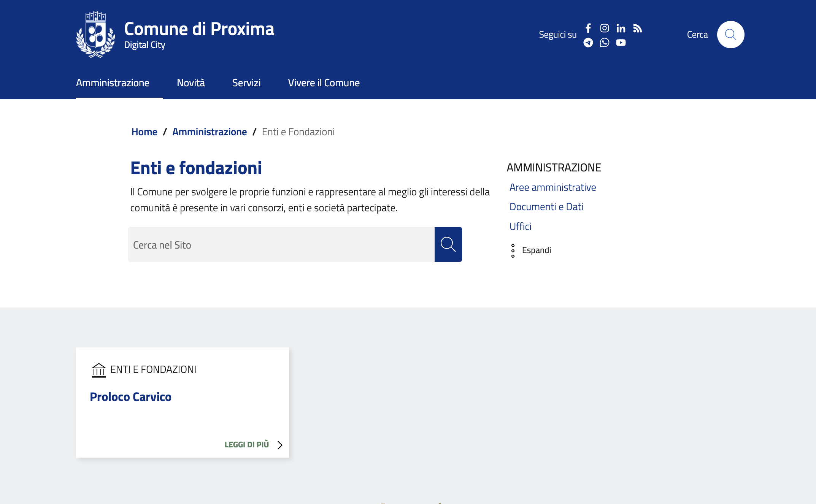The width and height of the screenshot is (816, 504).
Task: Open the YouTube channel icon
Action: coord(621,43)
